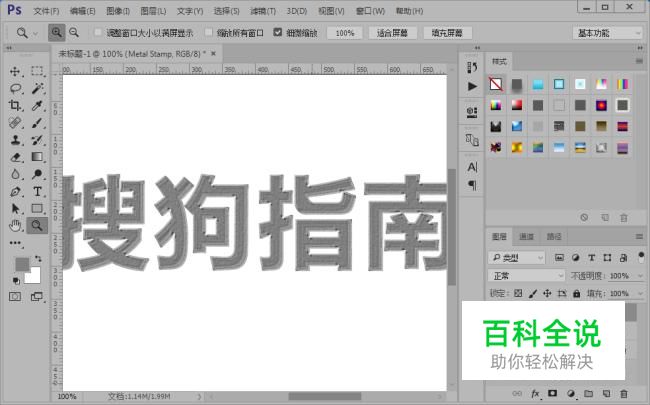Screen dimensions: 650x405
Task: Click the Fill Screen button
Action: click(447, 33)
